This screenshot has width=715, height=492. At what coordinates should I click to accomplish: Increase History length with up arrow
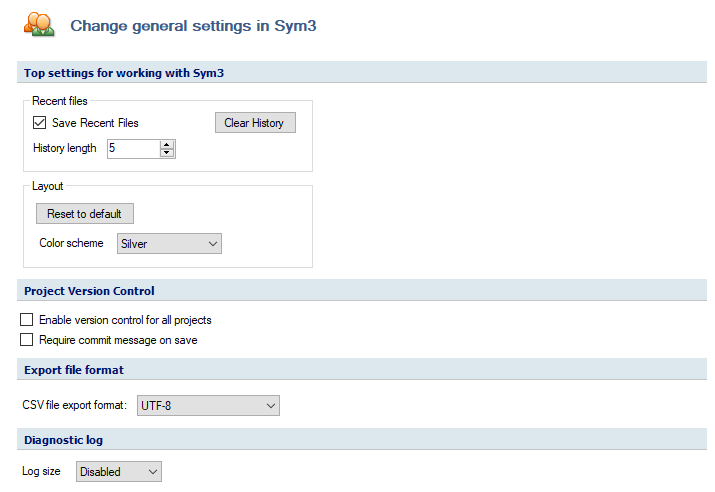coord(167,145)
